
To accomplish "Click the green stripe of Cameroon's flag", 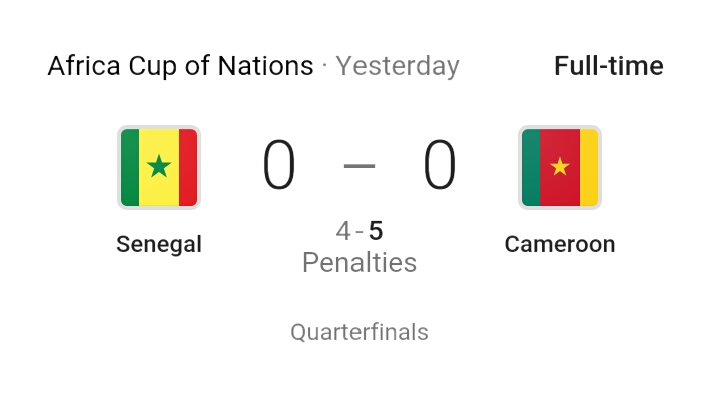I will point(531,167).
